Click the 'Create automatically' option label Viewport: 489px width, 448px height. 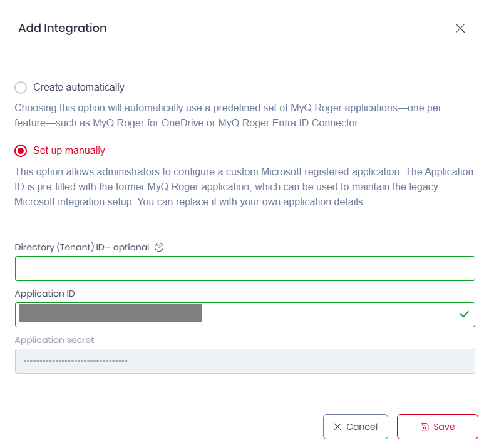tap(79, 88)
